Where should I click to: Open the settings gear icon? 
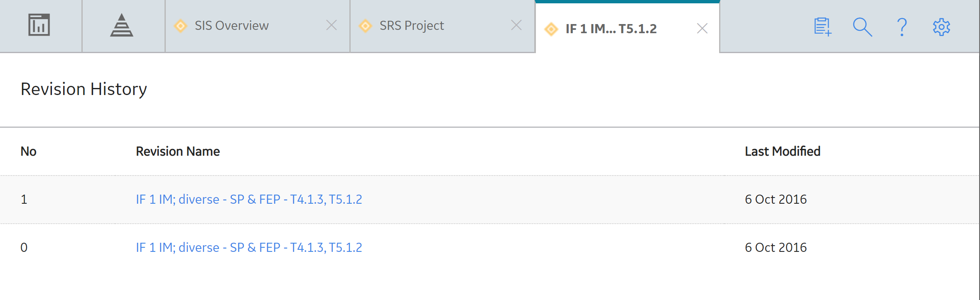coord(941,27)
